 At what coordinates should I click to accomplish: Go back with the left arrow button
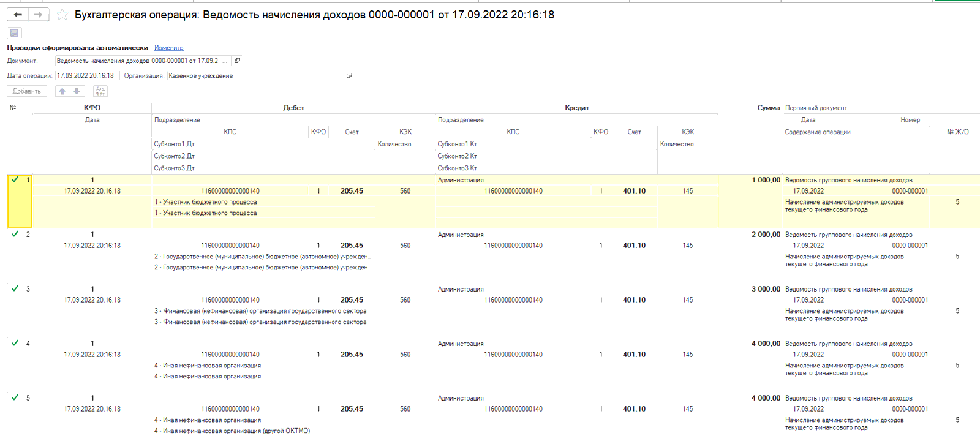point(18,15)
